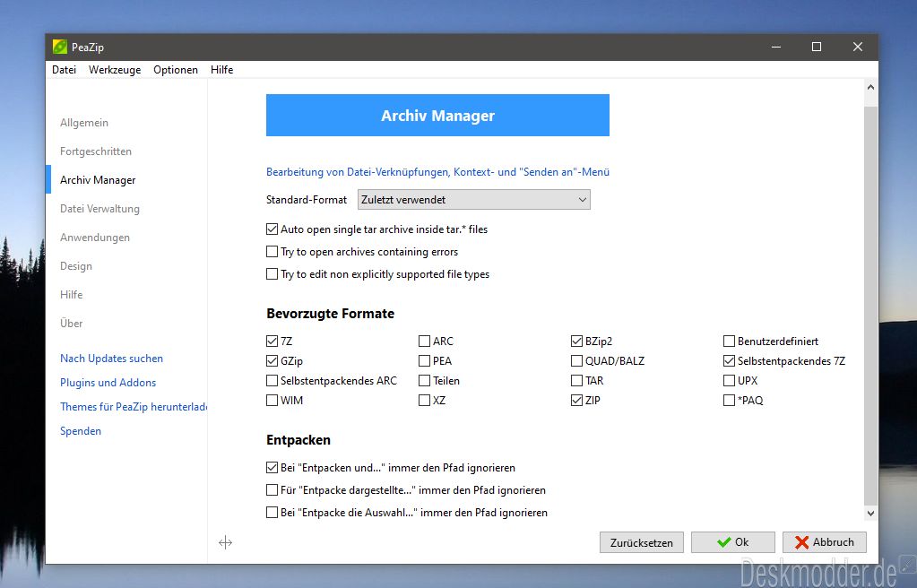
Task: Click the Nach Updates suchen link
Action: point(112,359)
